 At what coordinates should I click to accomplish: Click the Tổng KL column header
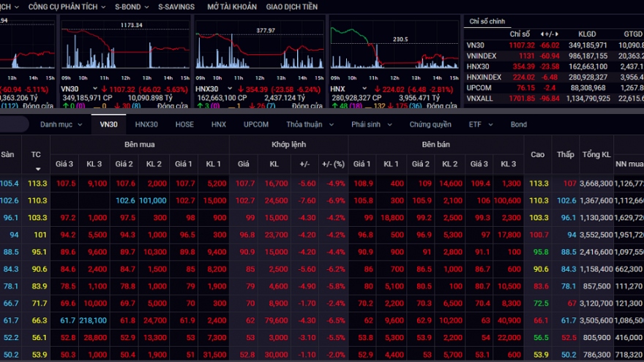pos(596,154)
